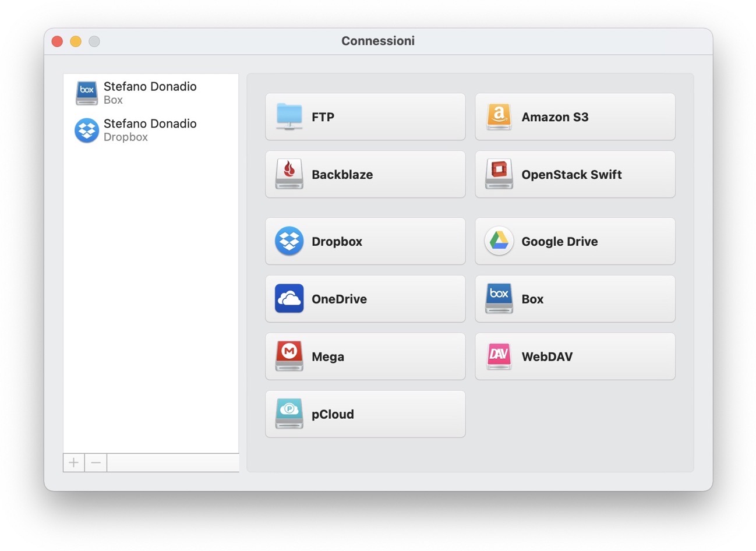Image resolution: width=756 pixels, height=551 pixels.
Task: Choose the Backblaze connection type
Action: pyautogui.click(x=365, y=174)
